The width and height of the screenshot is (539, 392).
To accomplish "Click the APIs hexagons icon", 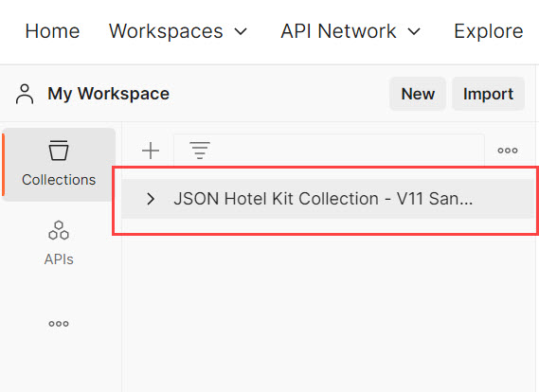I will (59, 230).
